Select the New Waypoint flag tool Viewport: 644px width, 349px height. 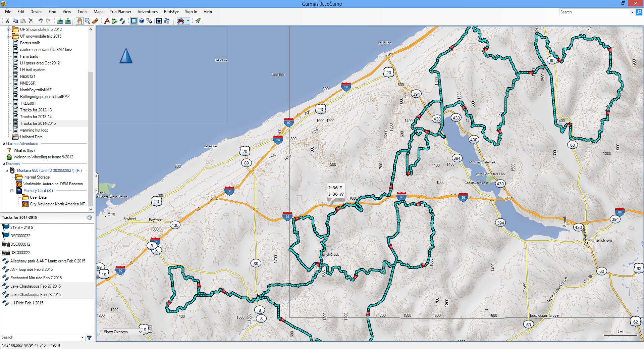coord(107,21)
